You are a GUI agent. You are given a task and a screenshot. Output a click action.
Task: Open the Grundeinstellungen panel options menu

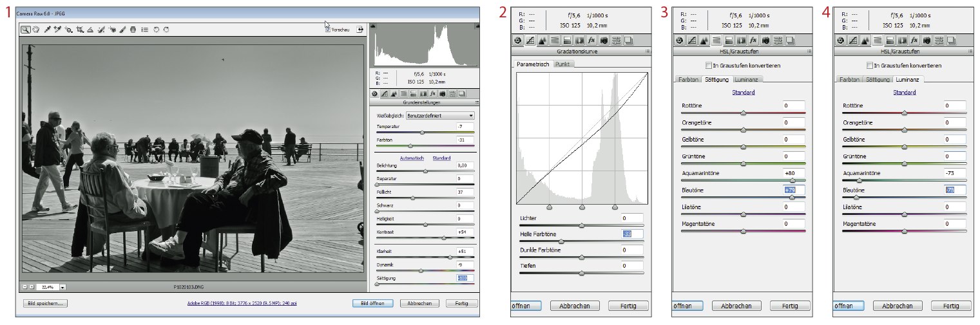pyautogui.click(x=476, y=102)
